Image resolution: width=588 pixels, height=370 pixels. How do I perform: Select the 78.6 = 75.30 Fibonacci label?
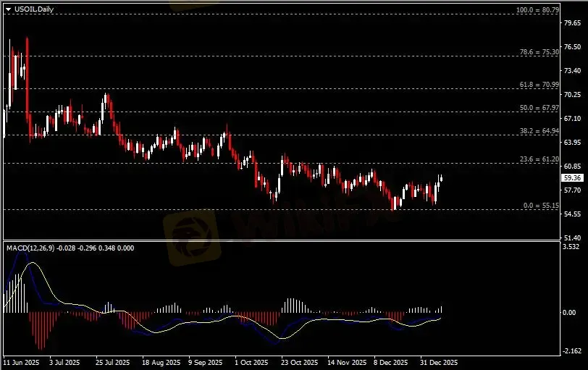tap(539, 52)
